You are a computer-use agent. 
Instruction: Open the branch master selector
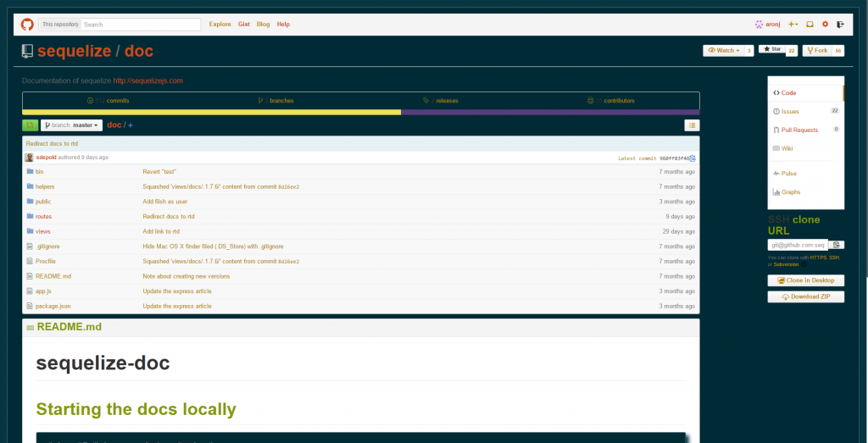point(71,125)
